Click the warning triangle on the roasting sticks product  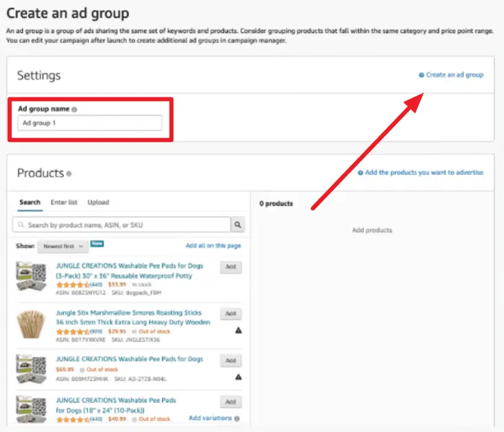[x=239, y=330]
